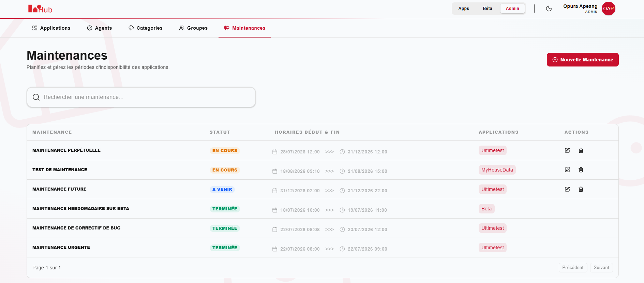
Task: Click Ultimetest tag in Maintenance Urgente row
Action: 493,248
